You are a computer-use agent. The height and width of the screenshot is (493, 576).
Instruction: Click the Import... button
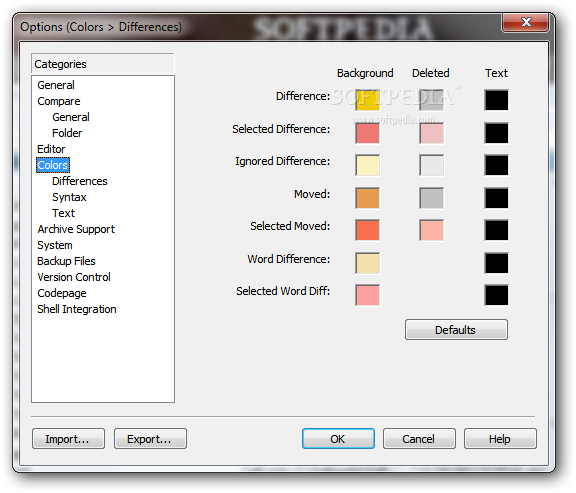click(68, 439)
